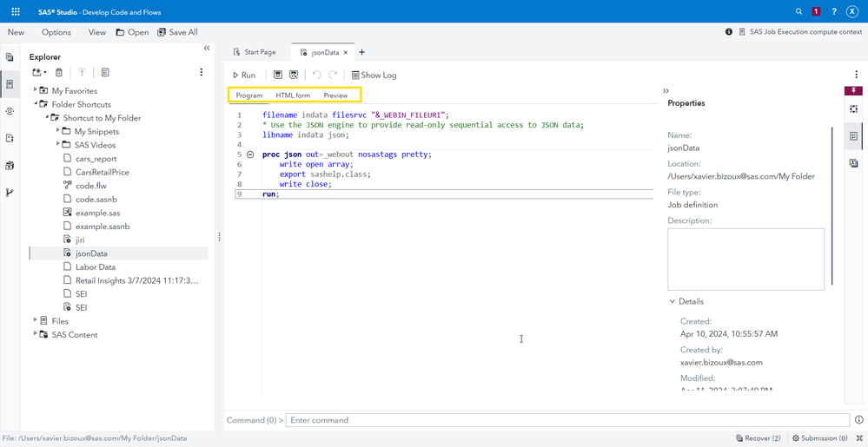This screenshot has height=447, width=868.
Task: Open editor more options kebab menu
Action: pyautogui.click(x=857, y=76)
